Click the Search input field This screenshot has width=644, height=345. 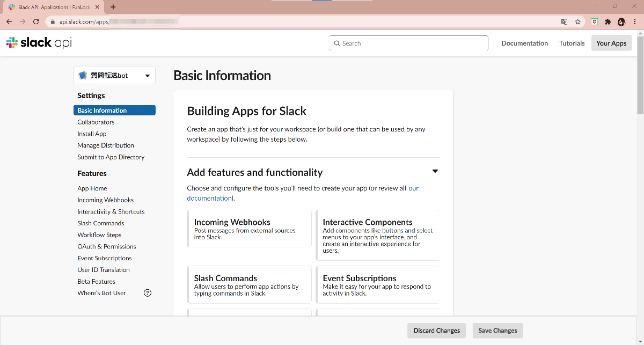(409, 43)
